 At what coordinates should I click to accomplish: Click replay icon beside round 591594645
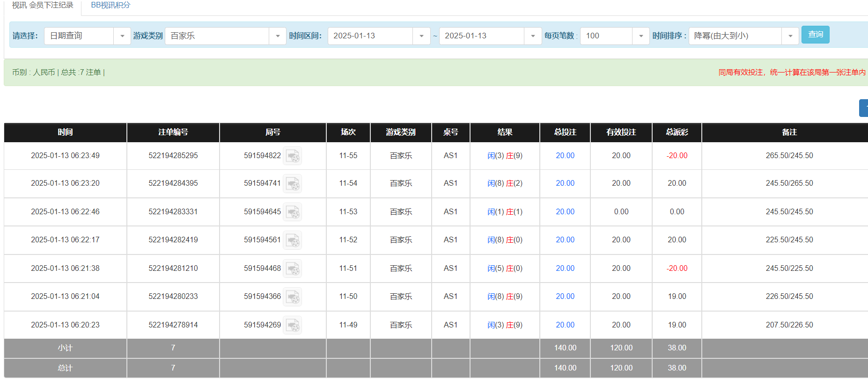pos(293,212)
